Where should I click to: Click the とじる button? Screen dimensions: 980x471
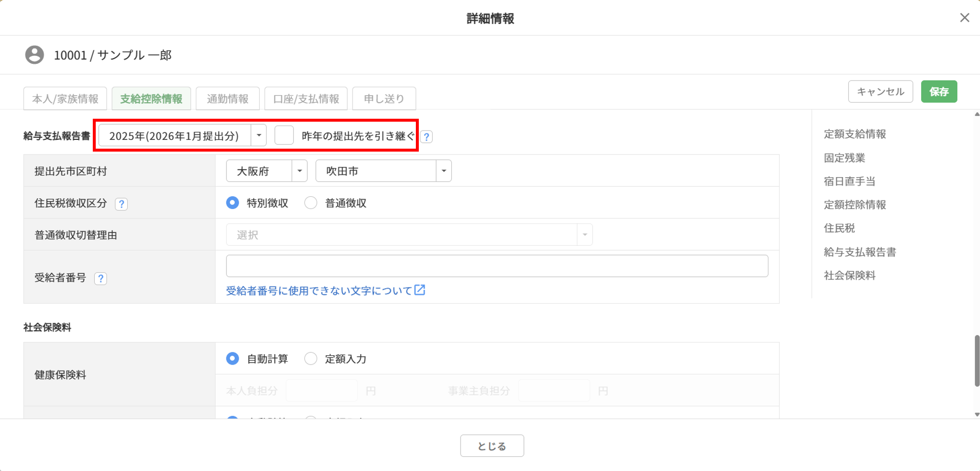click(492, 445)
